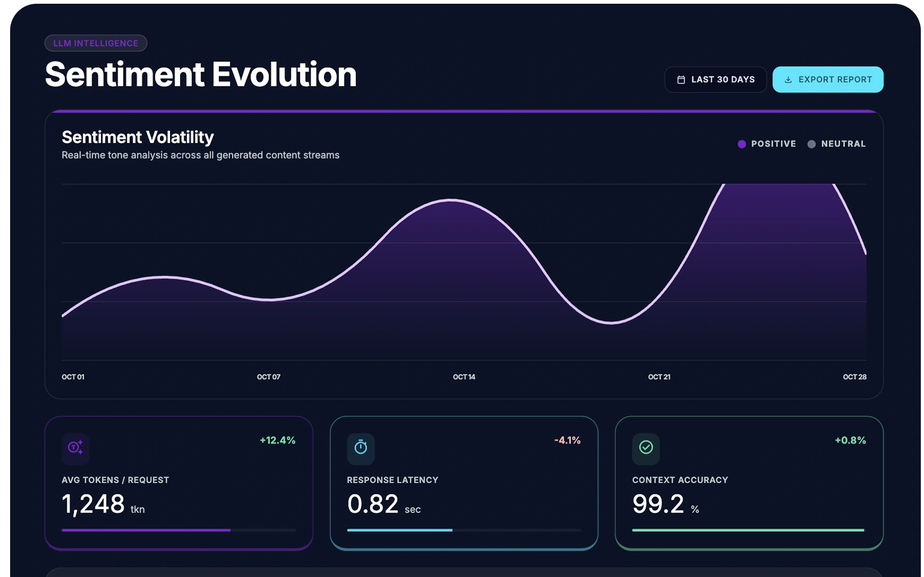Click the Export Report button
The height and width of the screenshot is (577, 924).
[x=828, y=79]
